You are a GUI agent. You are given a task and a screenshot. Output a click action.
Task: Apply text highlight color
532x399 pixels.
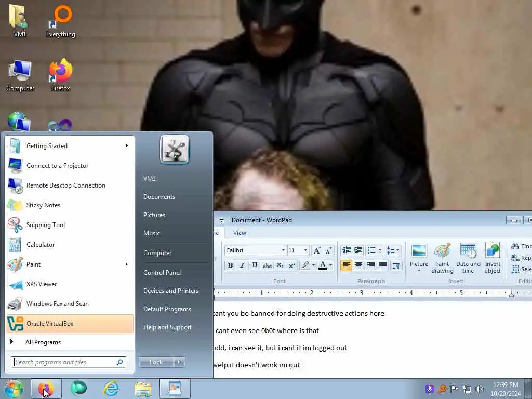(305, 265)
